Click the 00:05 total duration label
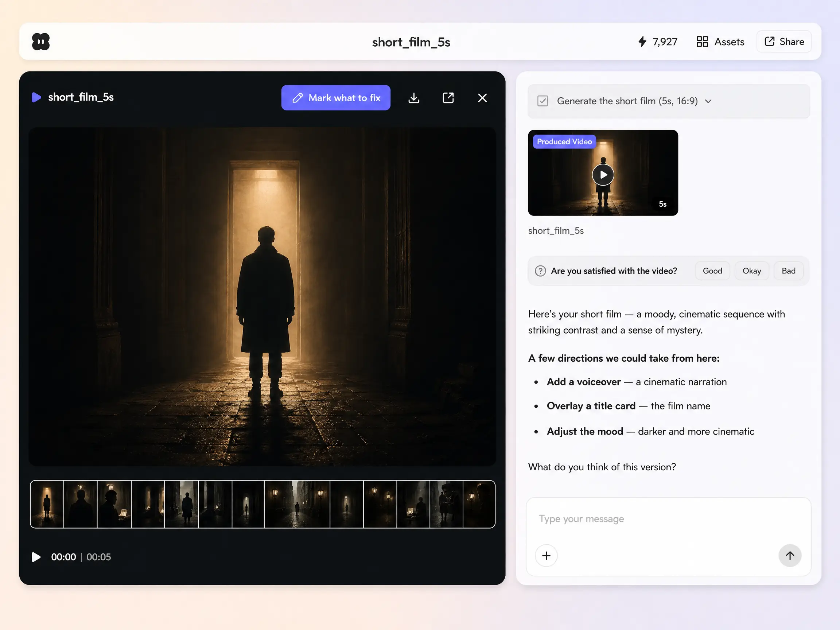The height and width of the screenshot is (630, 840). coord(99,557)
